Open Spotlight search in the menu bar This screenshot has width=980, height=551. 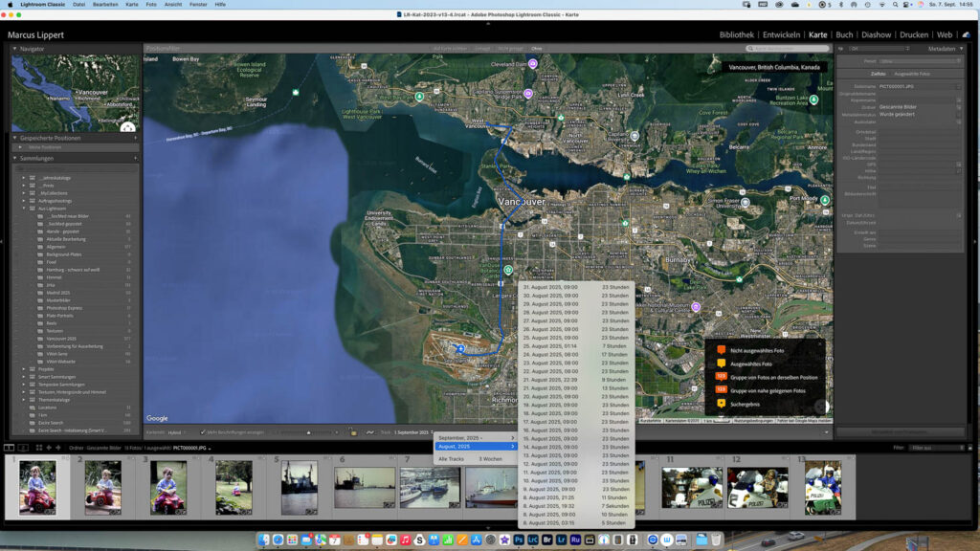(895, 5)
